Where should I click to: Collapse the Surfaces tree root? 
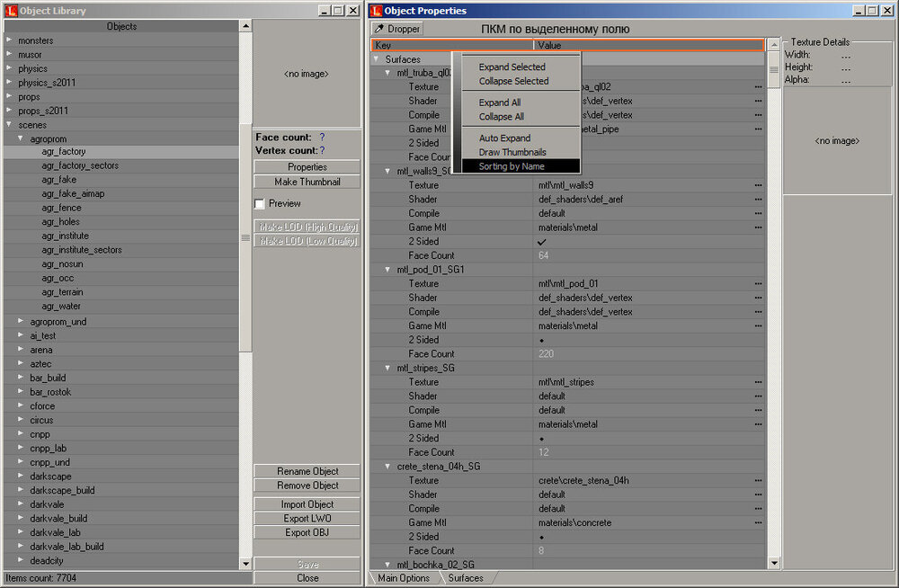pyautogui.click(x=377, y=58)
